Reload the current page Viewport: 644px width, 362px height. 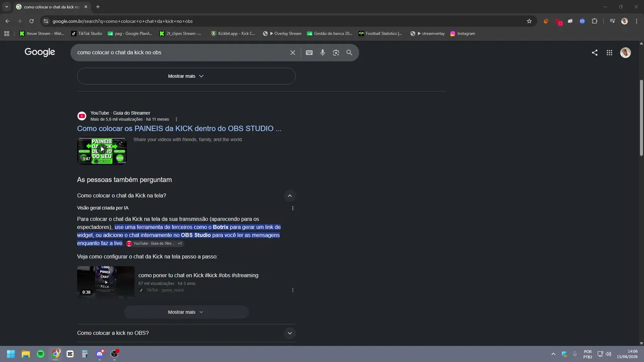[31, 21]
